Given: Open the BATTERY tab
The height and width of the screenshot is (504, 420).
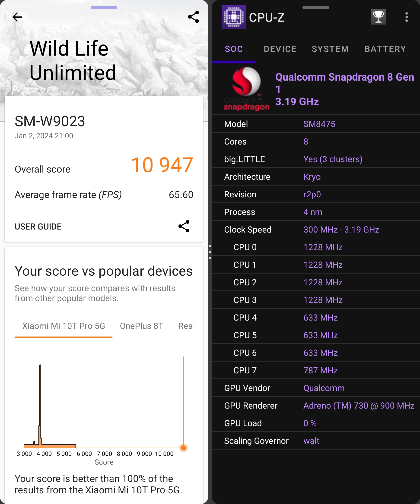Looking at the screenshot, I should 385,49.
